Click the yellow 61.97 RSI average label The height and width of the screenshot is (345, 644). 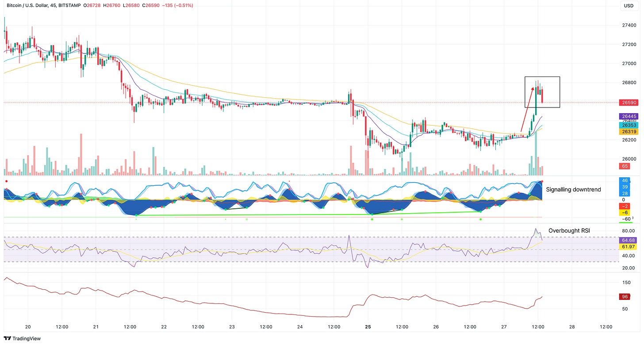(628, 247)
